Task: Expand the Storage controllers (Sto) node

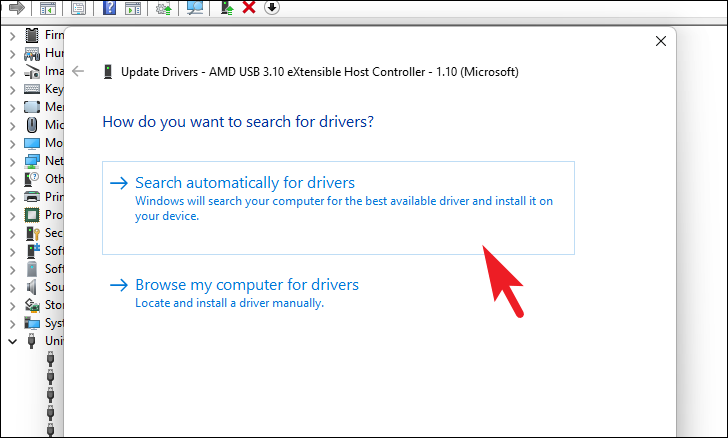Action: 13,306
